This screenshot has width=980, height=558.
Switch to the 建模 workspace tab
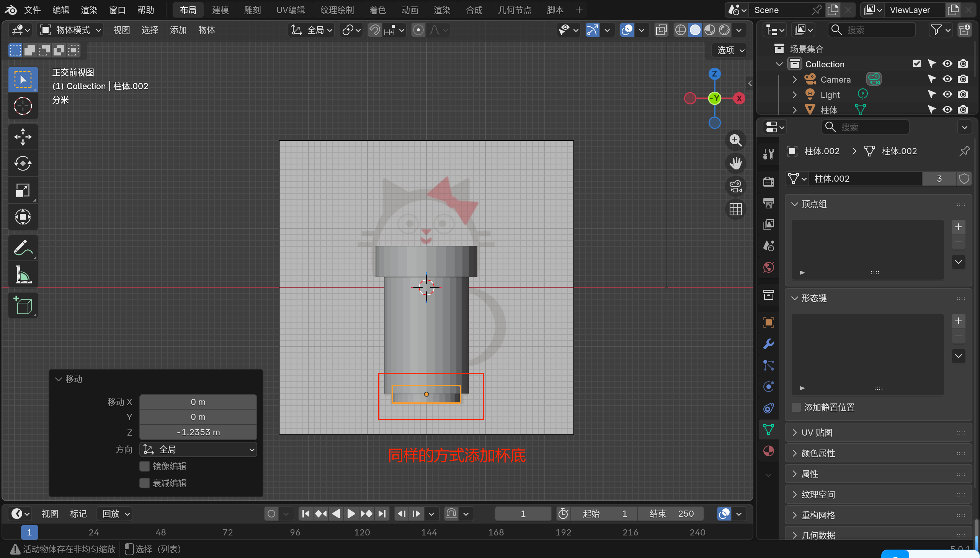pyautogui.click(x=220, y=10)
